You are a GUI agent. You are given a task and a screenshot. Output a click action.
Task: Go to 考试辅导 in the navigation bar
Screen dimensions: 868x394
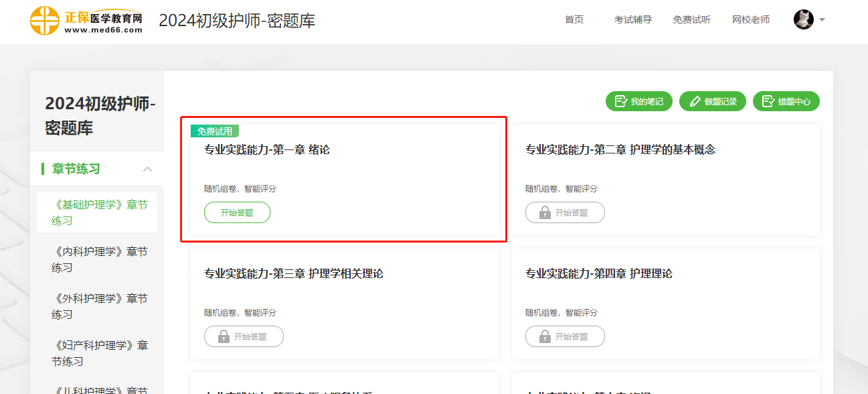tap(632, 19)
